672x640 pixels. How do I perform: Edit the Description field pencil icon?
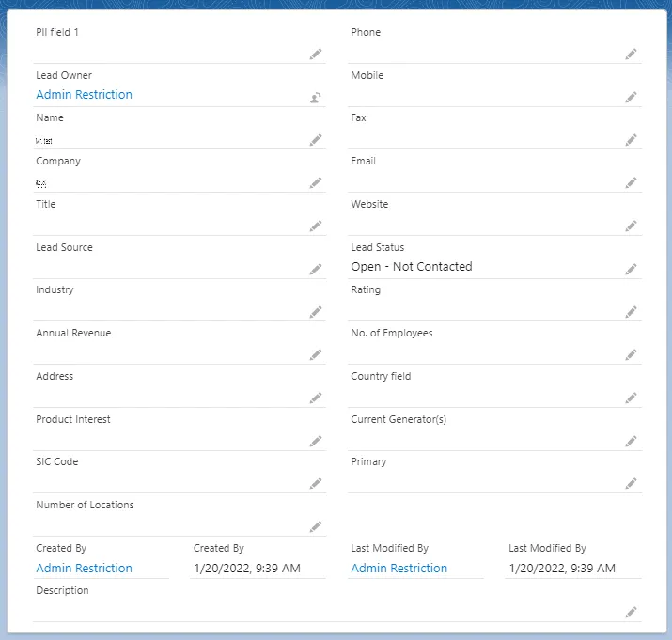(631, 613)
